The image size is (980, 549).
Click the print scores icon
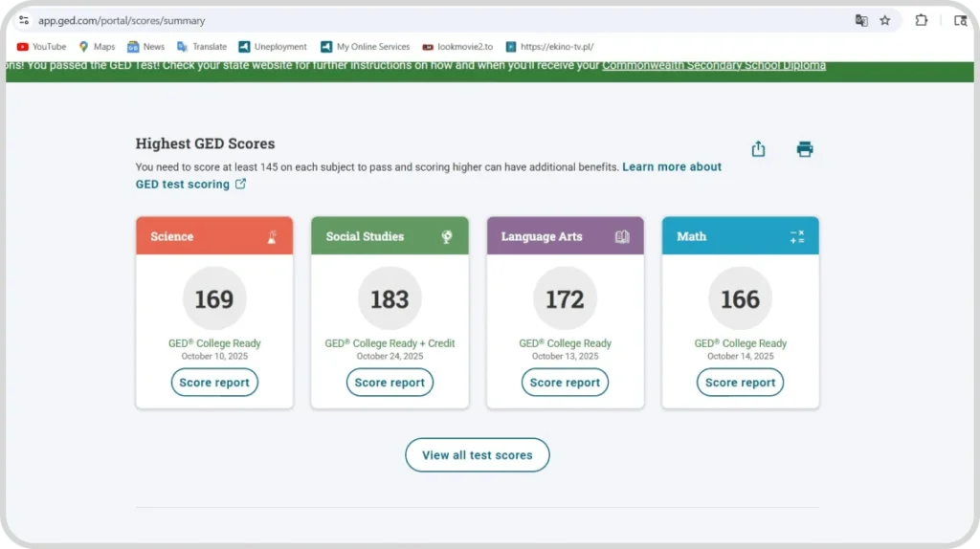804,149
